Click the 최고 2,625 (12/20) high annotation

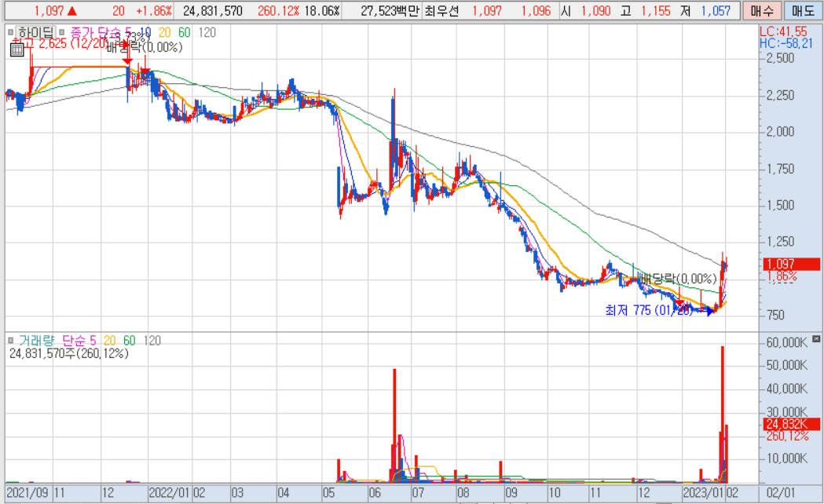[59, 44]
